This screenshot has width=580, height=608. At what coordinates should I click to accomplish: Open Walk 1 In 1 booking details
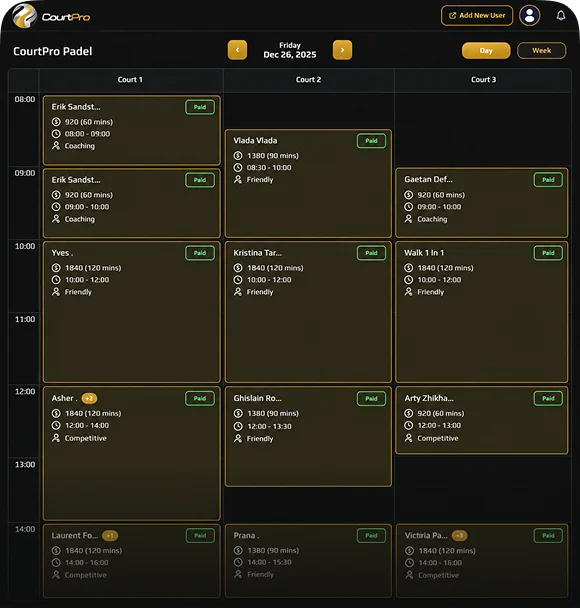482,312
